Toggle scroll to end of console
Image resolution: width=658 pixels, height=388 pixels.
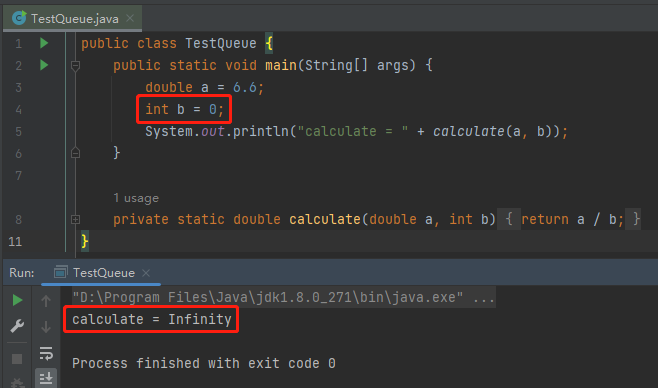point(46,378)
